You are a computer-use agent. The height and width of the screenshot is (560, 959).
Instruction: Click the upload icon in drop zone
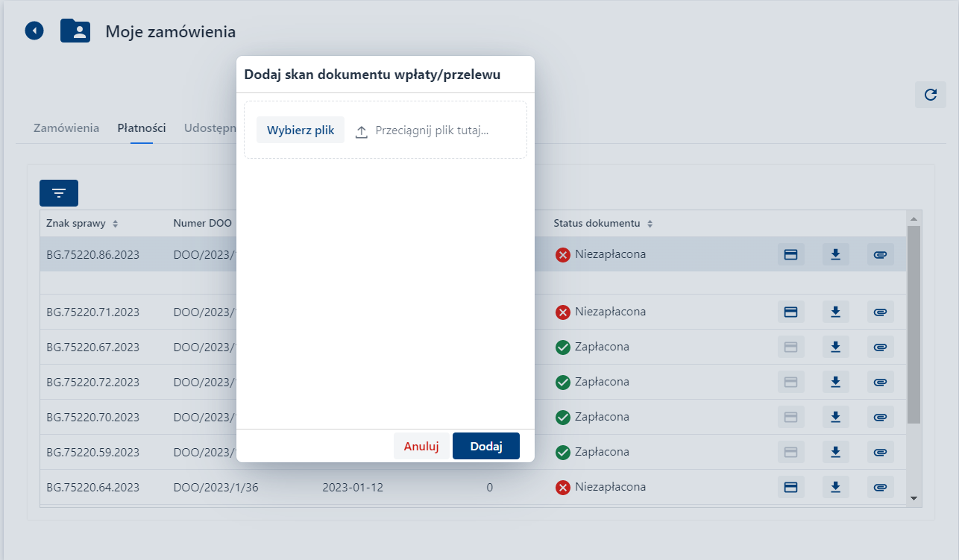coord(362,131)
